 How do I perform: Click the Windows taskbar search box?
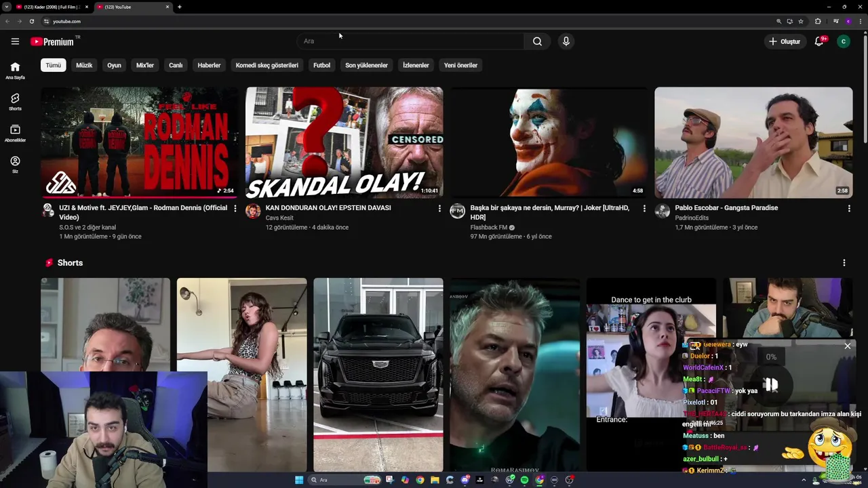pos(344,480)
